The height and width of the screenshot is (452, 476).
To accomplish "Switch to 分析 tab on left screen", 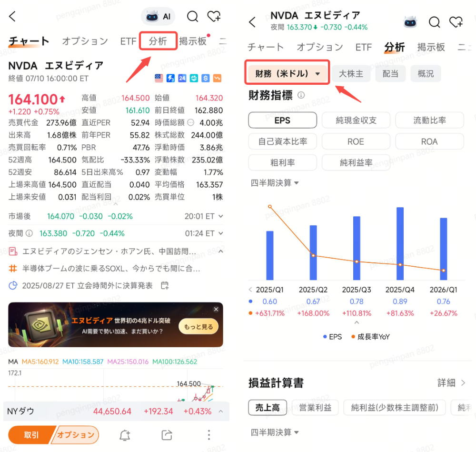I will coord(158,41).
